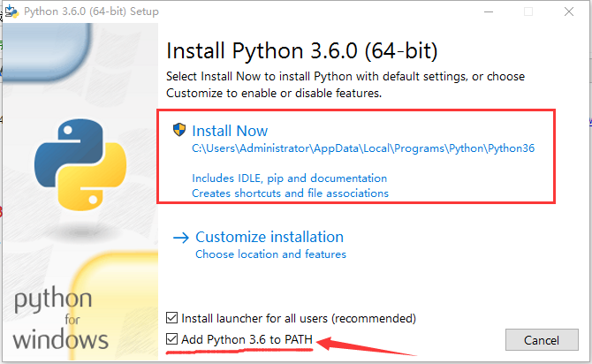Image resolution: width=592 pixels, height=364 pixels.
Task: Minimize the Python Setup window
Action: coord(489,11)
